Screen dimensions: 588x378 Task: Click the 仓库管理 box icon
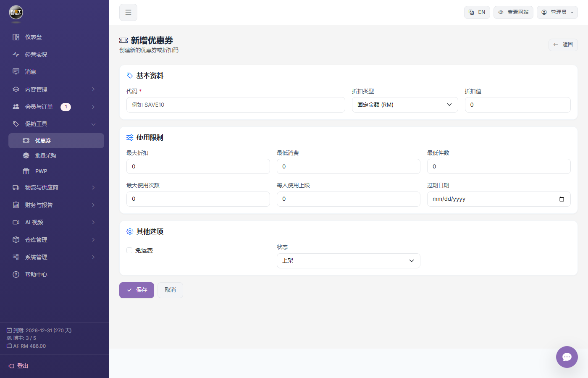[x=16, y=240]
